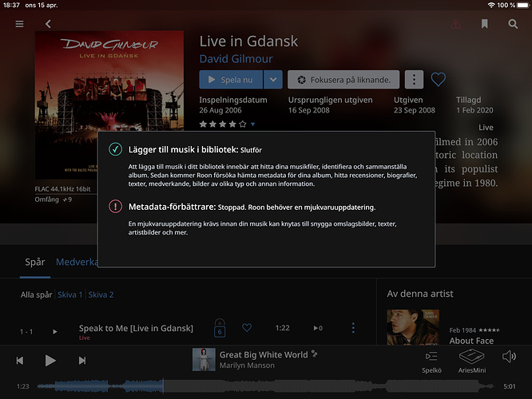Viewport: 532px width, 399px height.
Task: Open album three-dot options menu
Action: click(414, 80)
